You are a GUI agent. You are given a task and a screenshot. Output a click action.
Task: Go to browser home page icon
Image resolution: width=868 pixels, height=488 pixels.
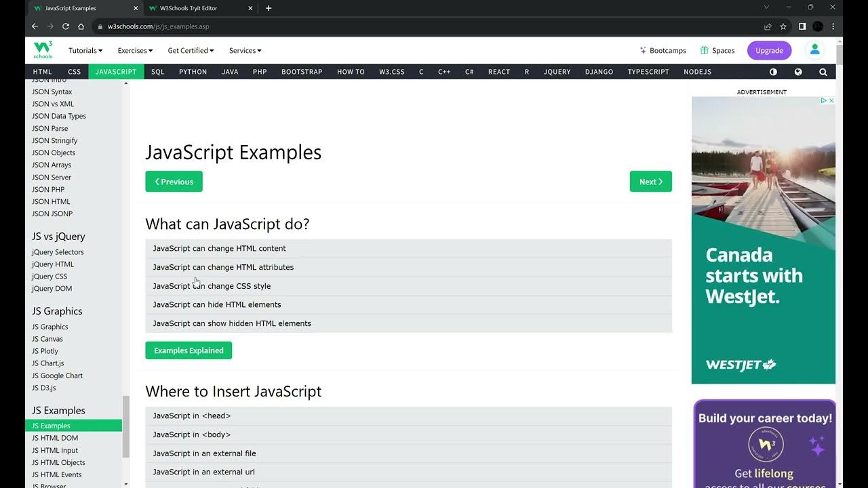pos(81,26)
